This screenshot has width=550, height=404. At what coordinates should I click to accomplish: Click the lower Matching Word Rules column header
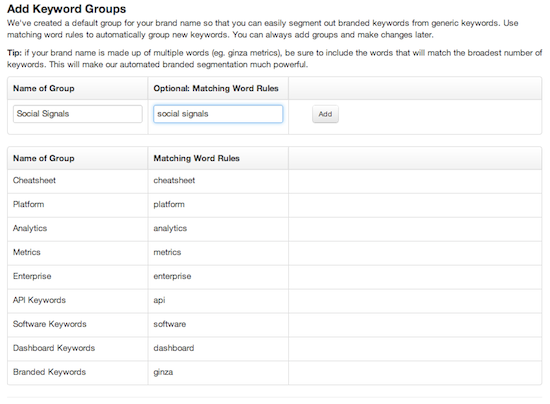[x=196, y=158]
